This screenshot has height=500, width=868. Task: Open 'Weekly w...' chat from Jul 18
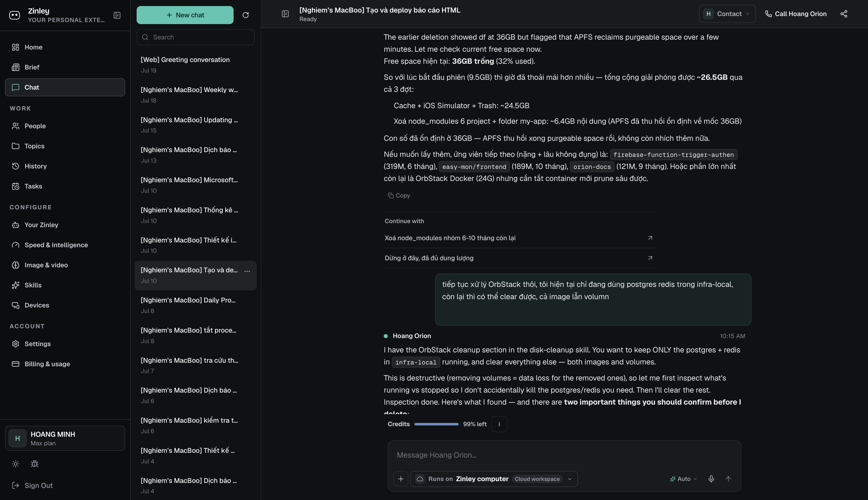click(x=195, y=95)
